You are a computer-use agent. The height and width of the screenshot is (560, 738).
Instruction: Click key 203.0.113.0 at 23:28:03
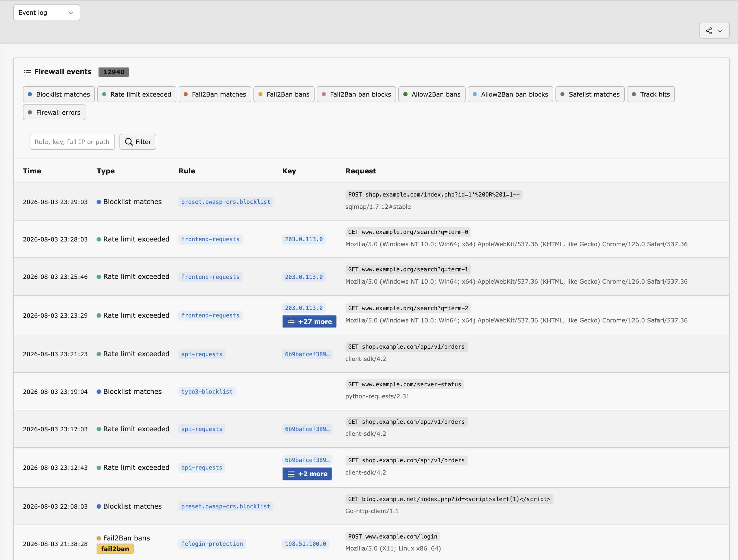point(304,239)
